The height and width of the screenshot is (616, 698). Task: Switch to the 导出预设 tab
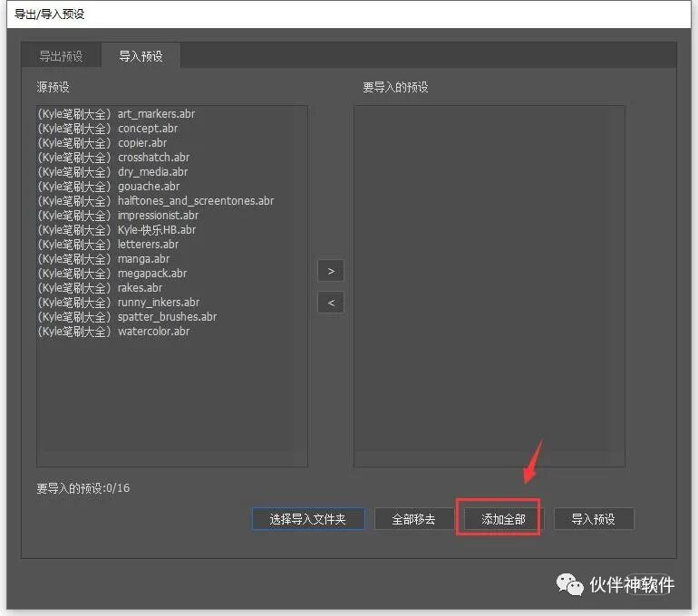point(62,56)
